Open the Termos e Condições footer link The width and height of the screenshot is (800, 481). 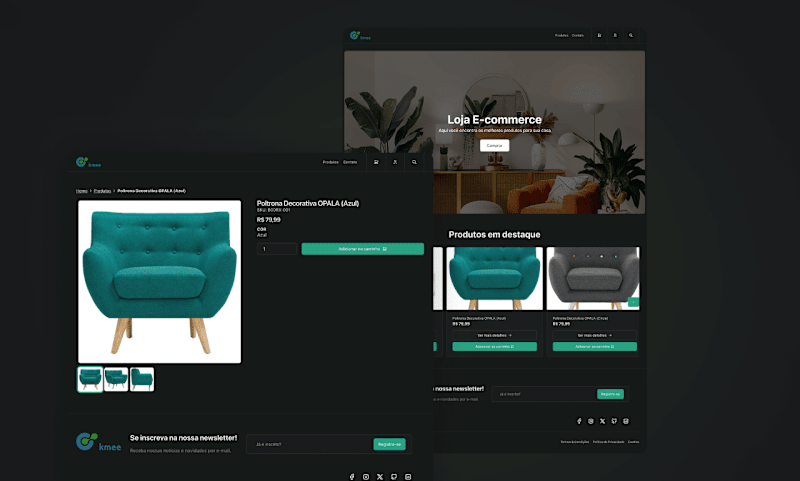[574, 442]
